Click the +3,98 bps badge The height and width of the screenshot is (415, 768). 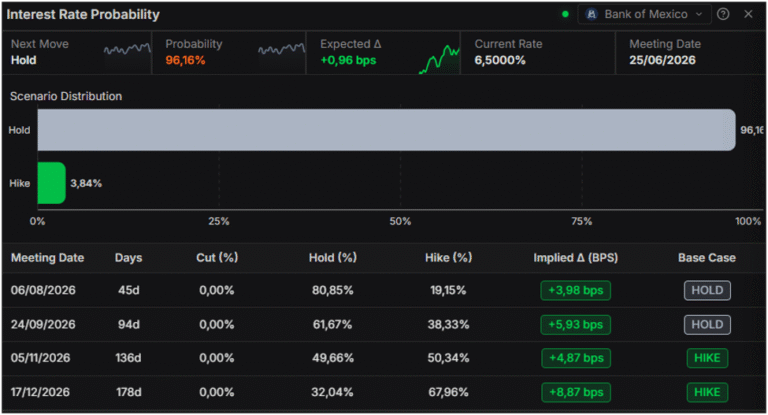point(576,290)
